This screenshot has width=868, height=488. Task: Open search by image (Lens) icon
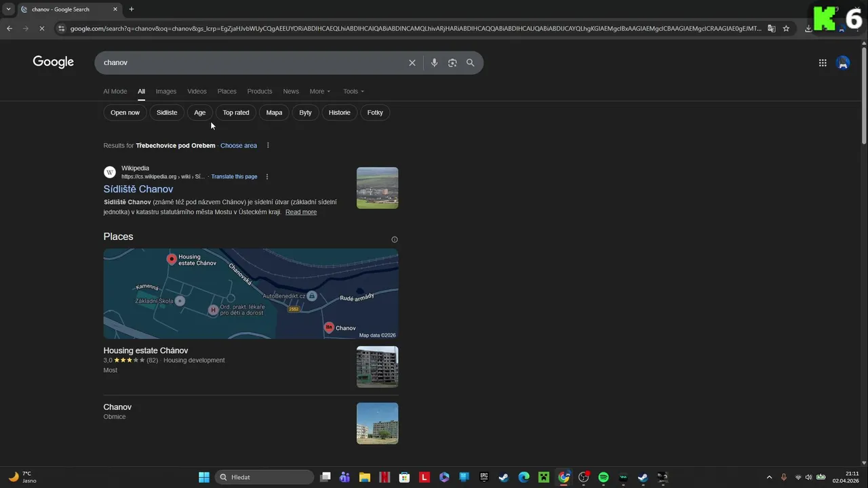coord(452,62)
